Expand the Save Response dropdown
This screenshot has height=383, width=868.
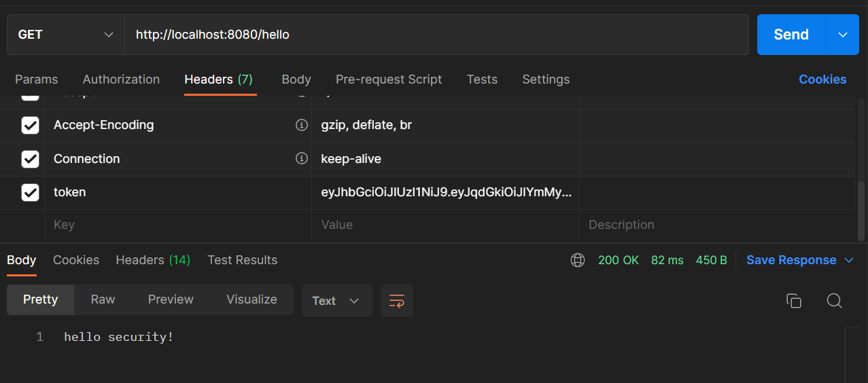[848, 260]
